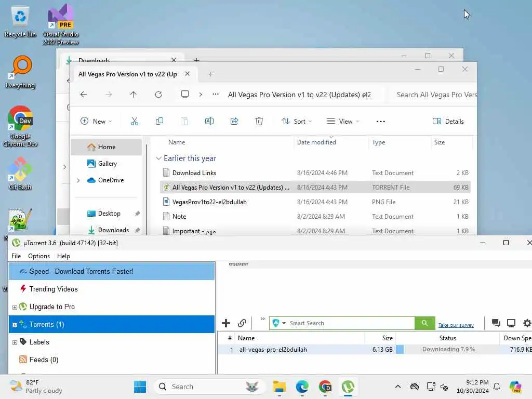
Task: Click the Home item in navigation pane
Action: 106,147
